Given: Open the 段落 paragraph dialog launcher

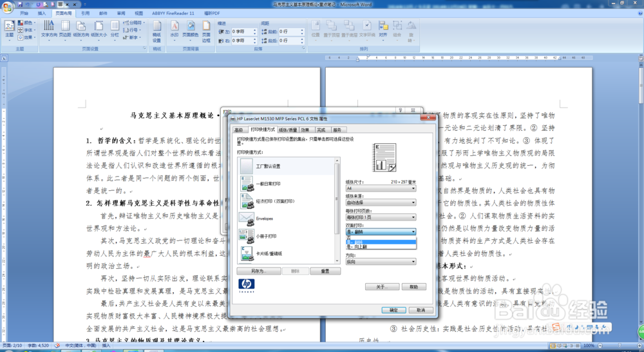Looking at the screenshot, I should (303, 48).
